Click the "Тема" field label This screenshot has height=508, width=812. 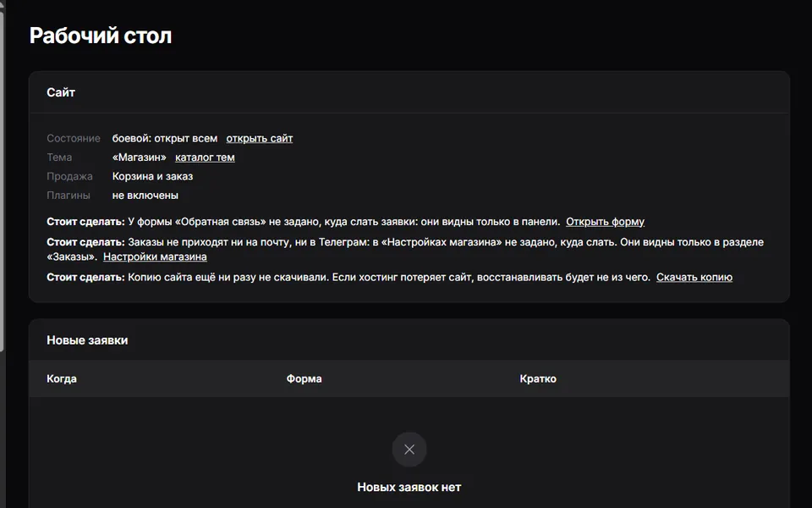point(59,157)
